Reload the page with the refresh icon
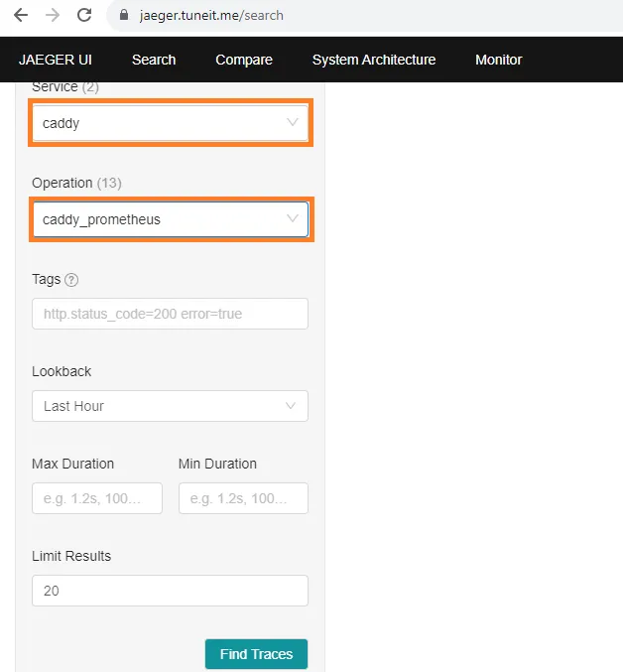The height and width of the screenshot is (672, 623). 84,15
